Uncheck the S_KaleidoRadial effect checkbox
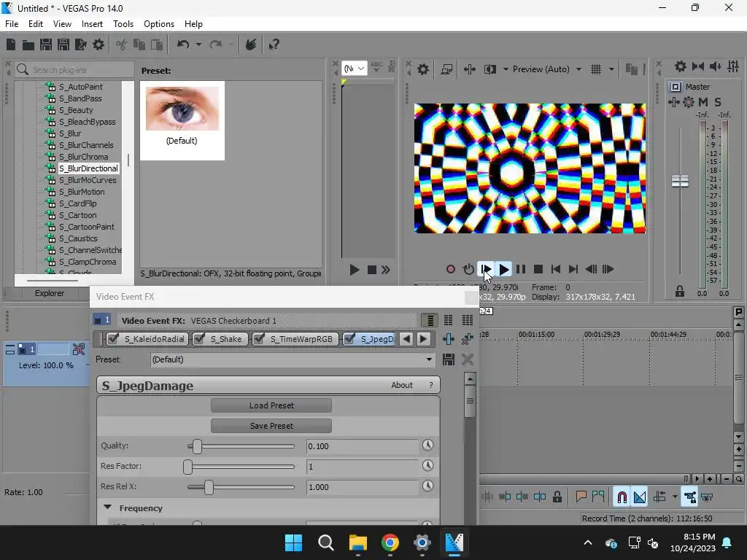Image resolution: width=747 pixels, height=560 pixels. click(113, 339)
